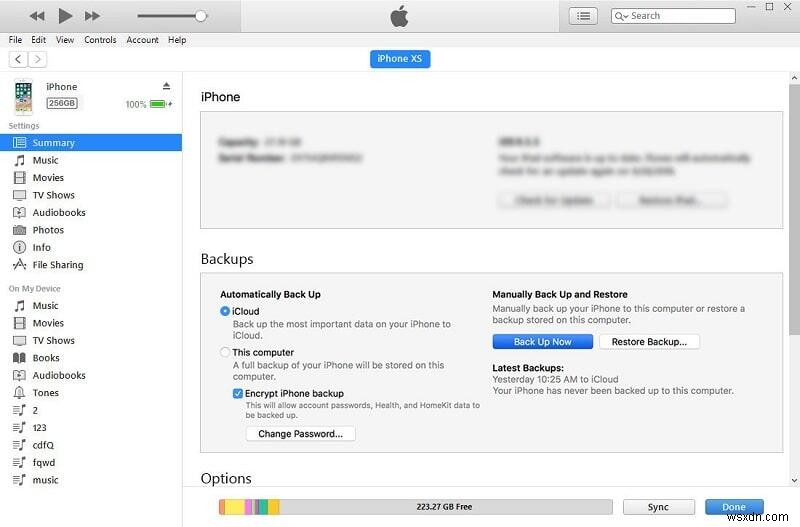Go forward with the right arrow button
This screenshot has height=527, width=800.
pyautogui.click(x=37, y=59)
